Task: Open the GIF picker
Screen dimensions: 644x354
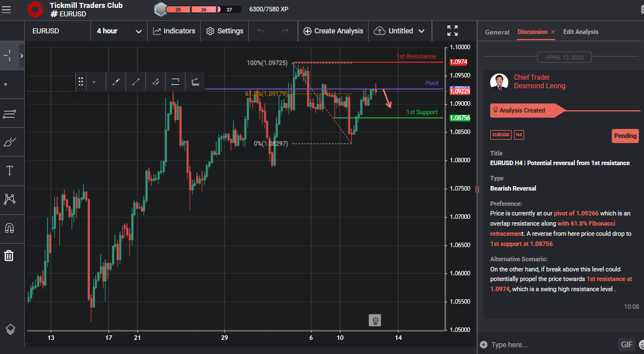Action: [626, 344]
